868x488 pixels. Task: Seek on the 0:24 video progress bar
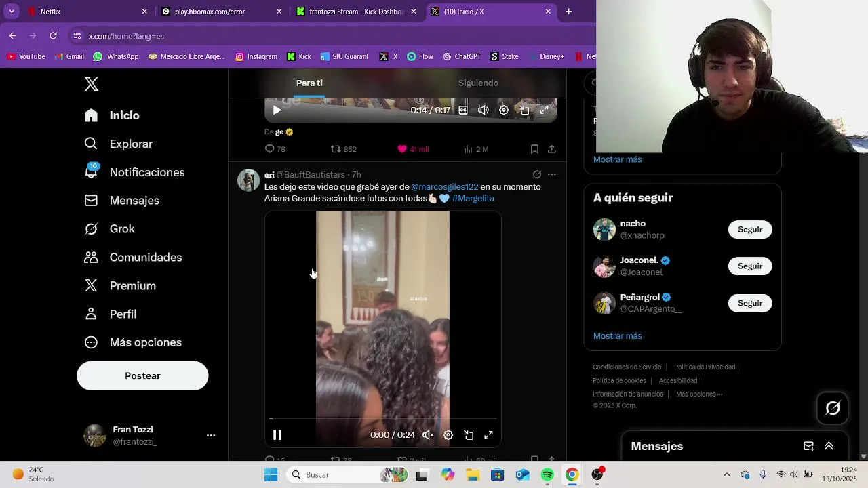[383, 418]
